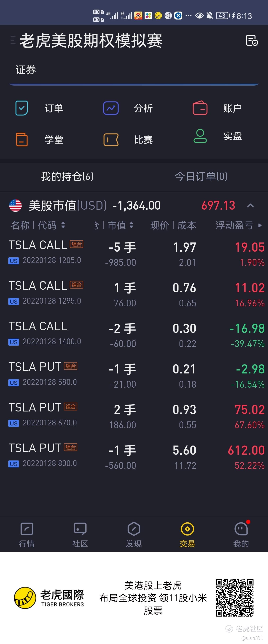Tap the 比赛 competition ticket icon
The width and height of the screenshot is (268, 644).
111,140
